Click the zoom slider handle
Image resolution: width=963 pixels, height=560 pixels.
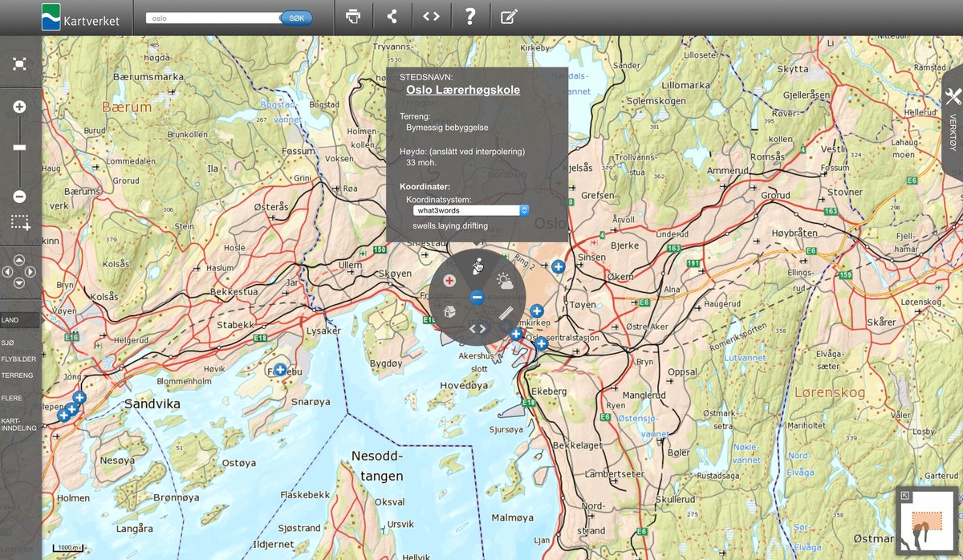[20, 148]
